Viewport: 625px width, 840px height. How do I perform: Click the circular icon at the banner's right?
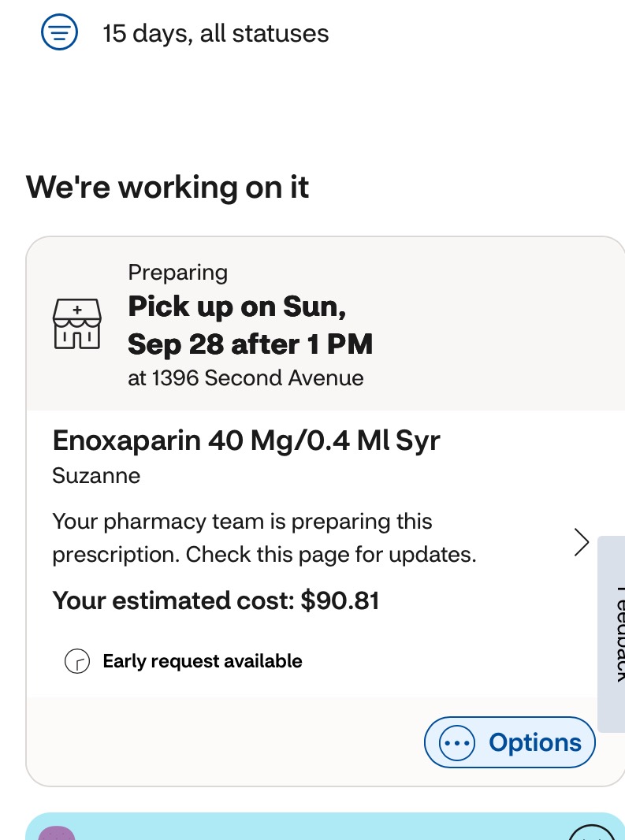(x=590, y=832)
